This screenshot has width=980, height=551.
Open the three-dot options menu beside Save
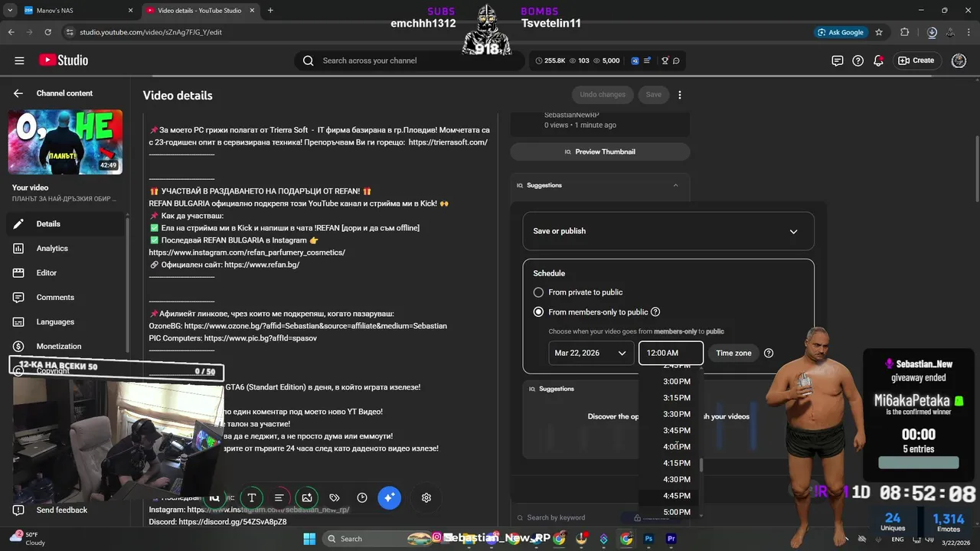(680, 95)
